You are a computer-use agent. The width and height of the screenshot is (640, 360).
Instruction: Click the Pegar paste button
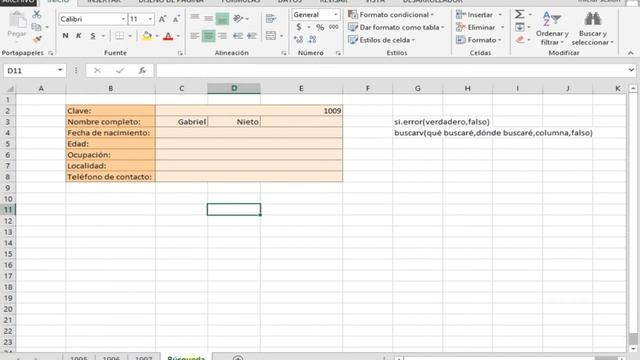pos(17,25)
